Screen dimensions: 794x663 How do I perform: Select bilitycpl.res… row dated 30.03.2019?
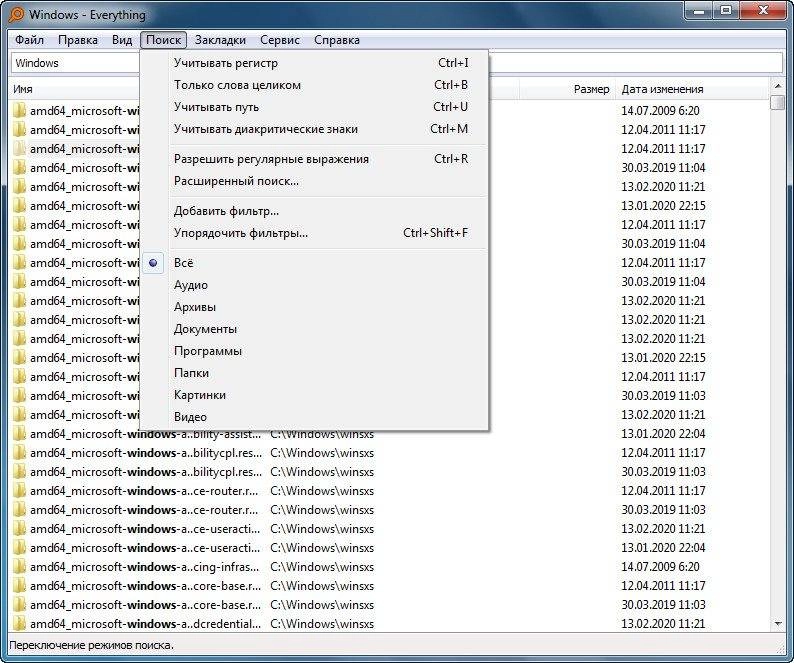click(x=390, y=472)
